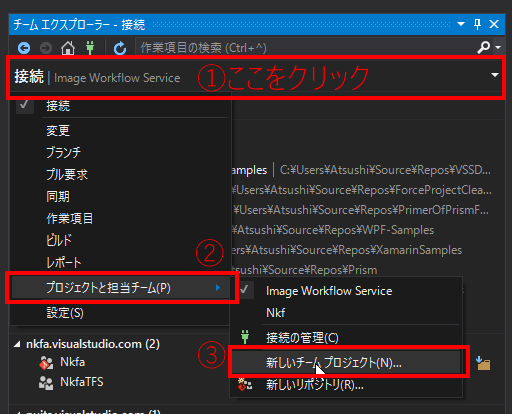Screen dimensions: 512x414
Task: Choose ブランチ from the menu
Action: coord(120,152)
